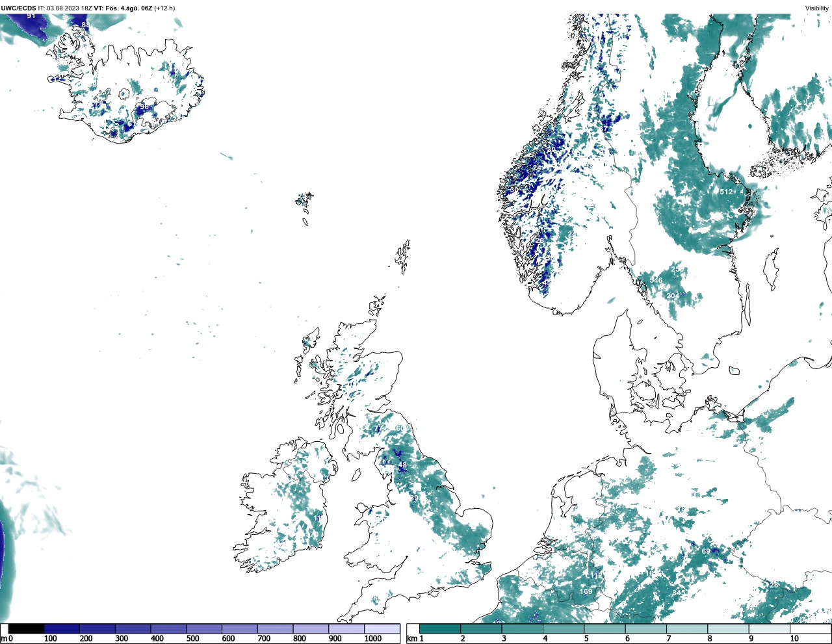
Task: Choose the 6–7 km legend swatch
Action: coord(645,629)
